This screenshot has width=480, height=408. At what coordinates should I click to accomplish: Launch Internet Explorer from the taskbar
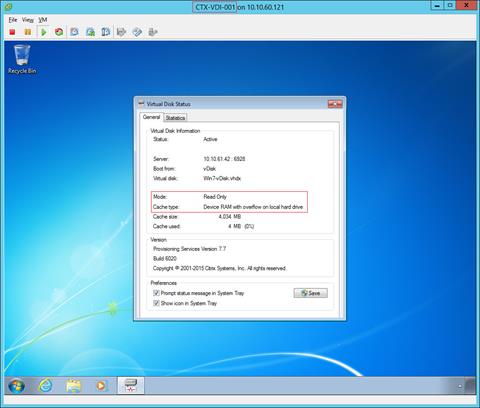click(x=45, y=386)
